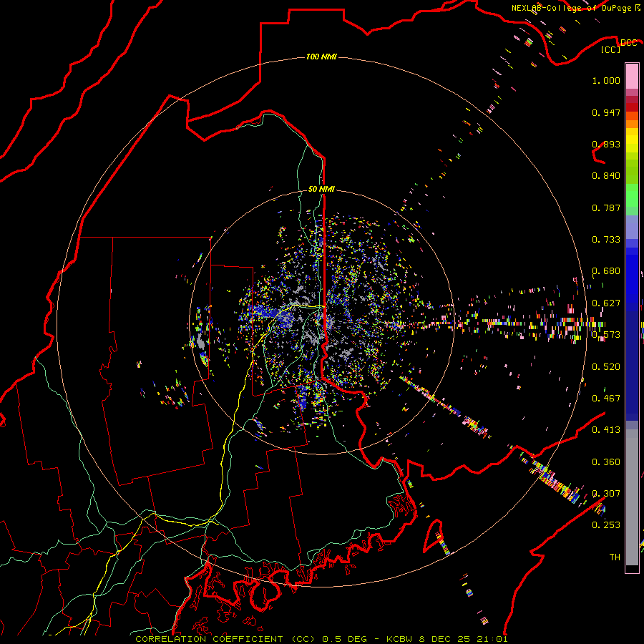This screenshot has width=644, height=644.
Task: Select the 0.360 scale value
Action: coord(606,462)
